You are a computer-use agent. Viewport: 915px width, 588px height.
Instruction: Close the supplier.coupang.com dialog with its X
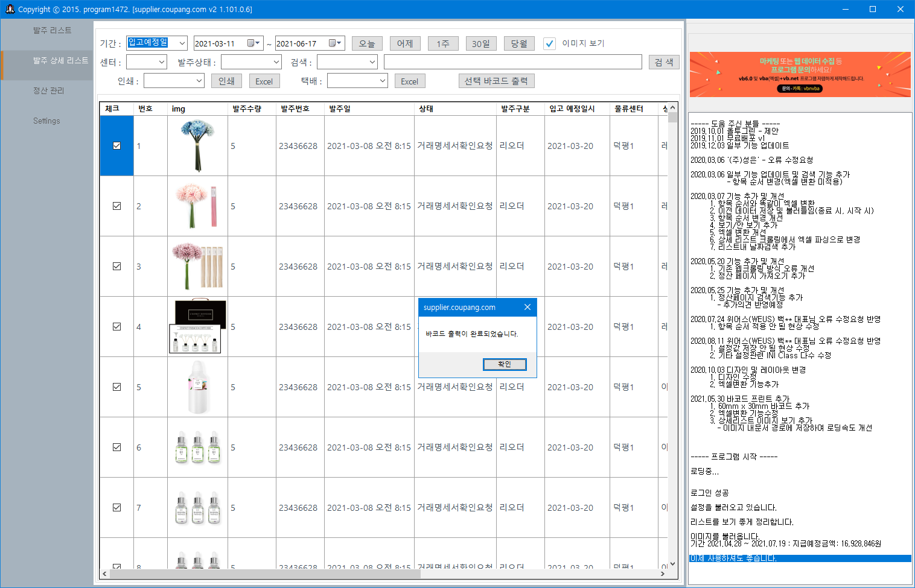coord(527,307)
